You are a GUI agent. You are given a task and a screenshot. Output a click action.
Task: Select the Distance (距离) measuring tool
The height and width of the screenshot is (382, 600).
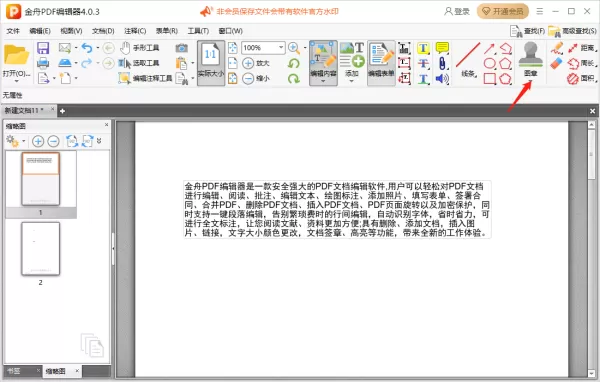tap(581, 48)
